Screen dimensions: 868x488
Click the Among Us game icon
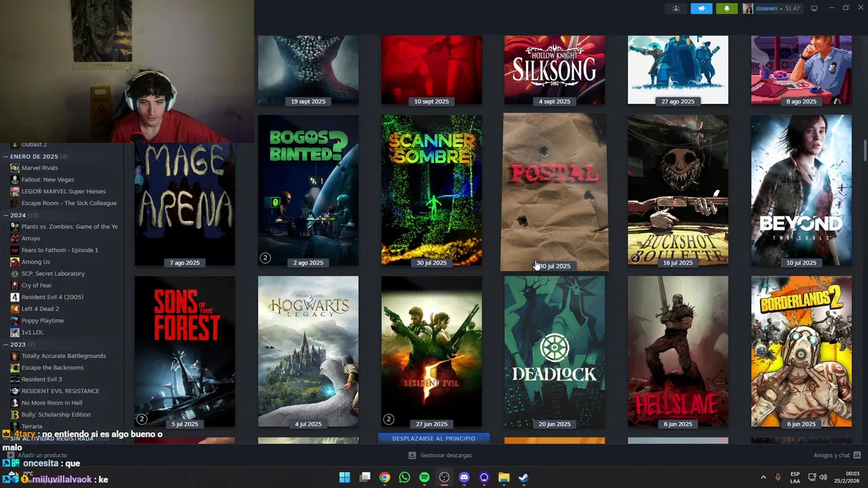[x=15, y=262]
